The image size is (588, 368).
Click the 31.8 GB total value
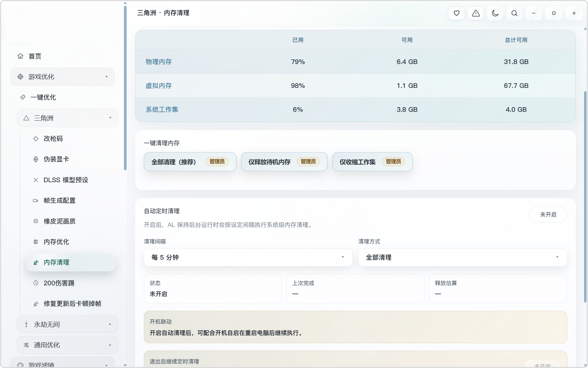coord(516,62)
